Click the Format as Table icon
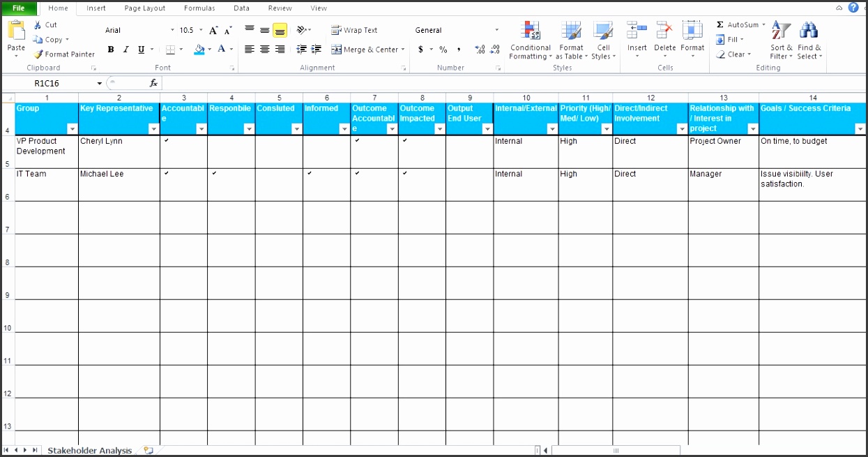Viewport: 868px width, 457px height. coord(571,31)
